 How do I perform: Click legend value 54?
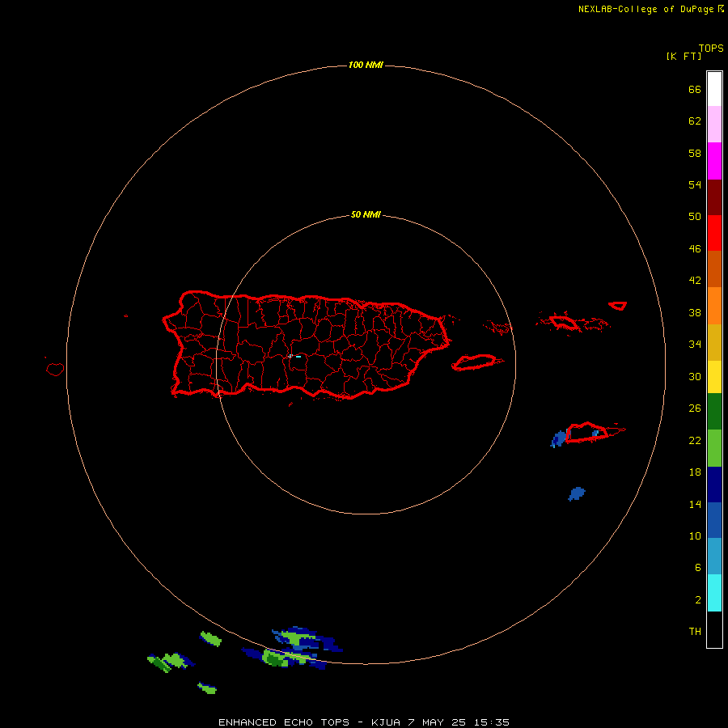click(695, 184)
